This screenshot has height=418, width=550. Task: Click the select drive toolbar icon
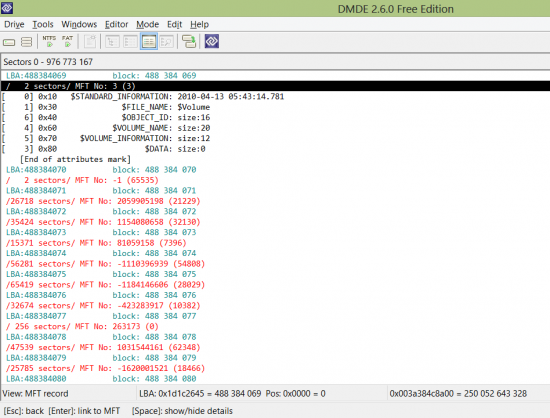(x=9, y=42)
